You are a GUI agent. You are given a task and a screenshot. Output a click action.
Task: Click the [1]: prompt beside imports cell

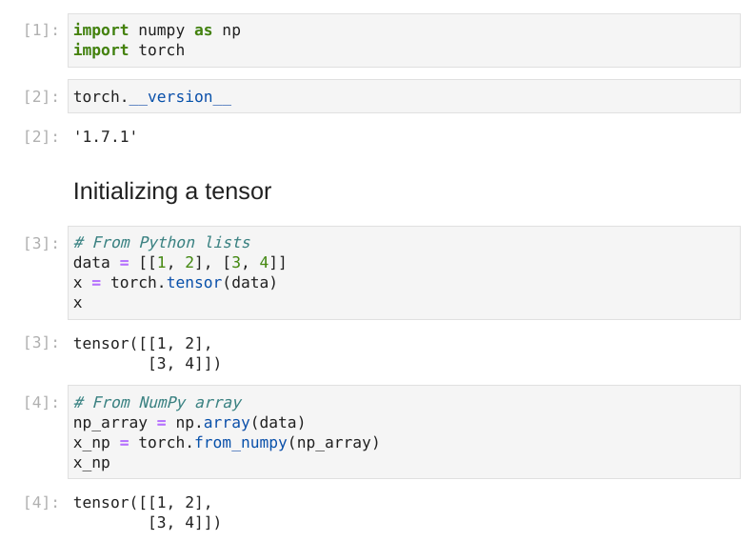[x=42, y=30]
